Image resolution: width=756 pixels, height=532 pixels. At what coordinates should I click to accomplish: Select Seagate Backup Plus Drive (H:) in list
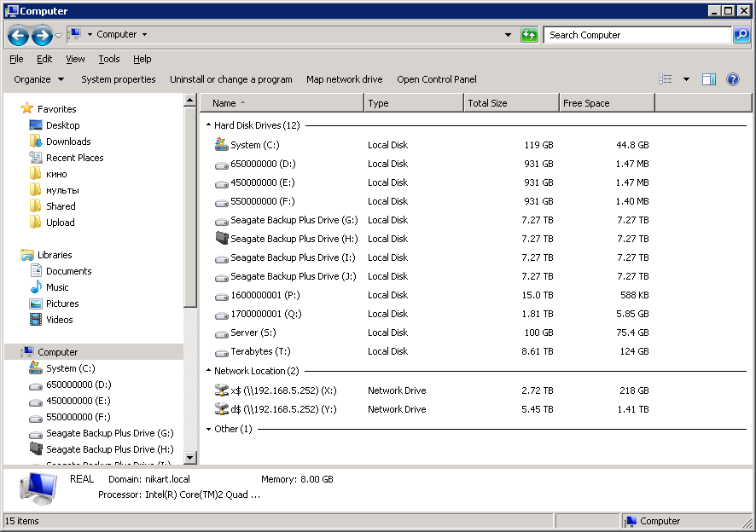(x=294, y=239)
